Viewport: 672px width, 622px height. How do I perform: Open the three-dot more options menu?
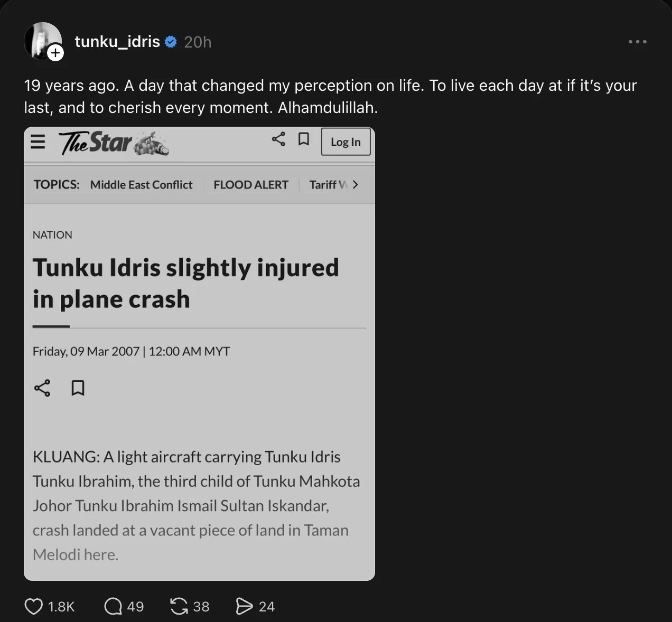click(637, 42)
